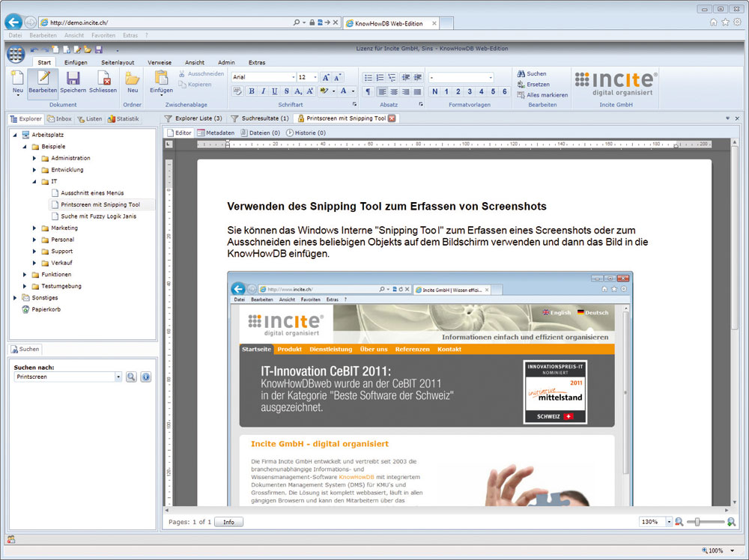The width and height of the screenshot is (749, 560).
Task: Toggle bold formatting
Action: (x=252, y=91)
